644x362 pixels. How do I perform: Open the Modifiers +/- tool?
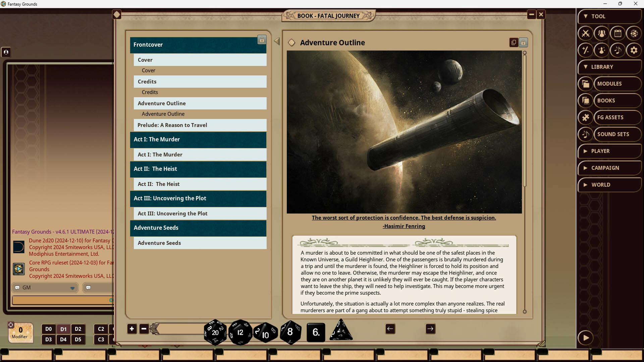coord(586,50)
